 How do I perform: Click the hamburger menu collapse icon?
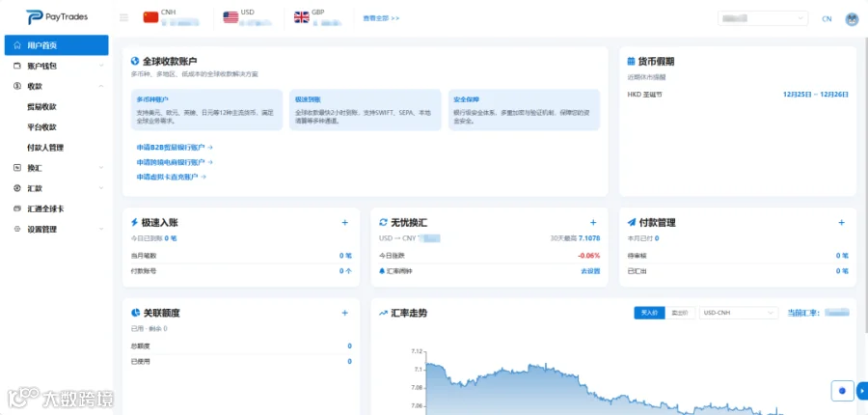[x=124, y=17]
